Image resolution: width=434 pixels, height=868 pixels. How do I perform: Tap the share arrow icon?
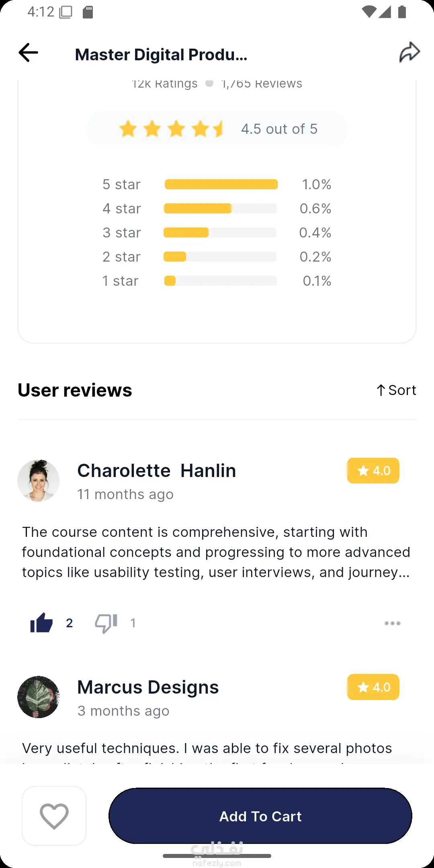409,53
